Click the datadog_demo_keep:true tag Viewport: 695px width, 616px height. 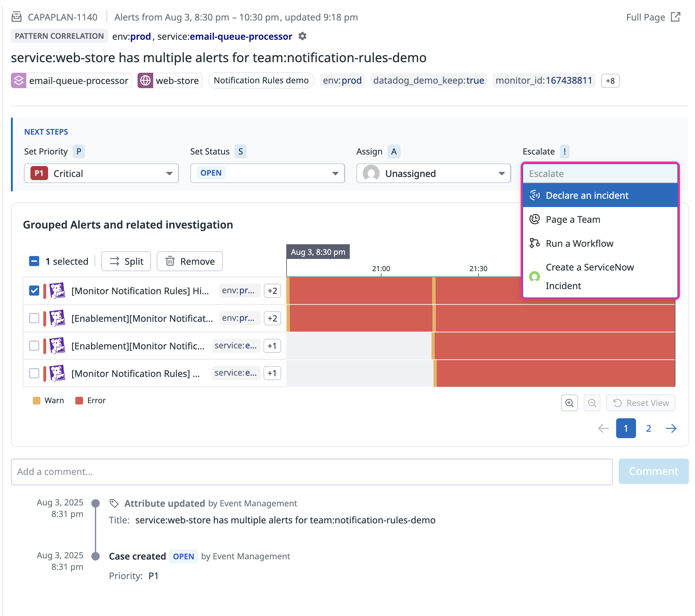pyautogui.click(x=429, y=80)
